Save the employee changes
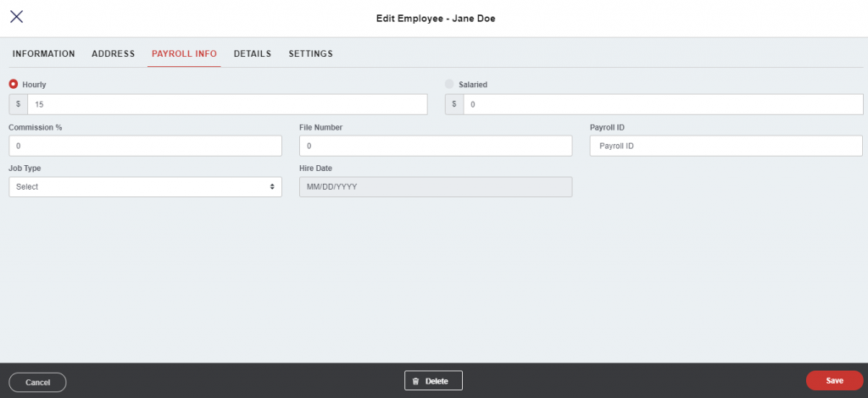The width and height of the screenshot is (868, 398). tap(834, 380)
